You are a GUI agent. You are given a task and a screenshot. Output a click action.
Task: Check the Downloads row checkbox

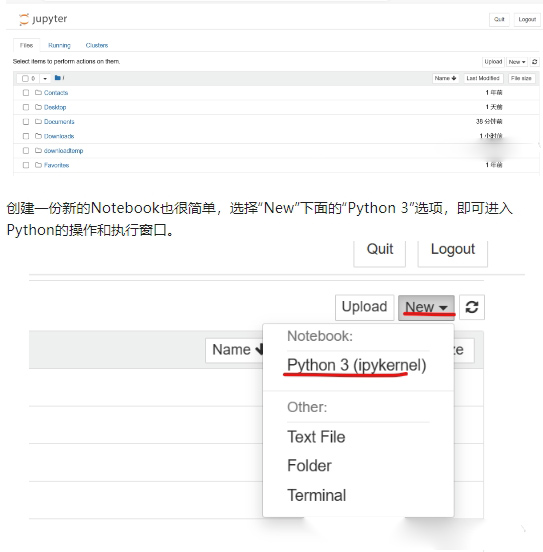click(x=26, y=136)
